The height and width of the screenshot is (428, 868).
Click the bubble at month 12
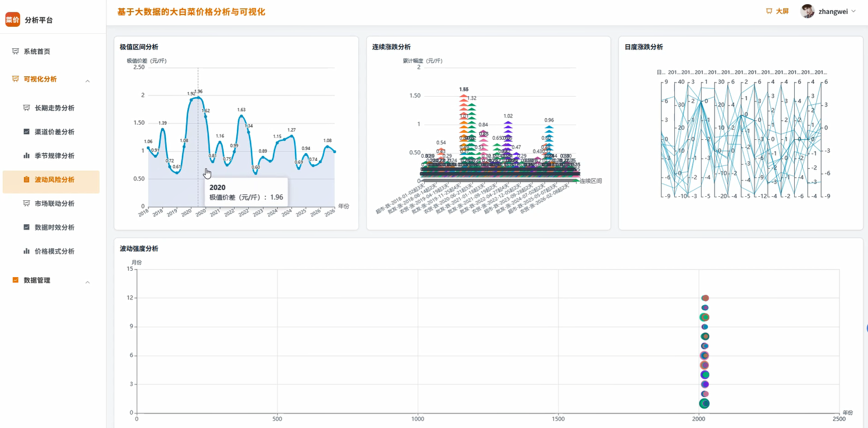click(705, 298)
